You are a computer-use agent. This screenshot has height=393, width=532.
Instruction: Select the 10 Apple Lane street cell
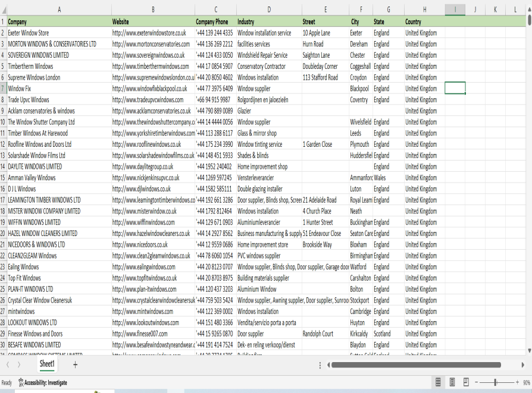tap(326, 33)
